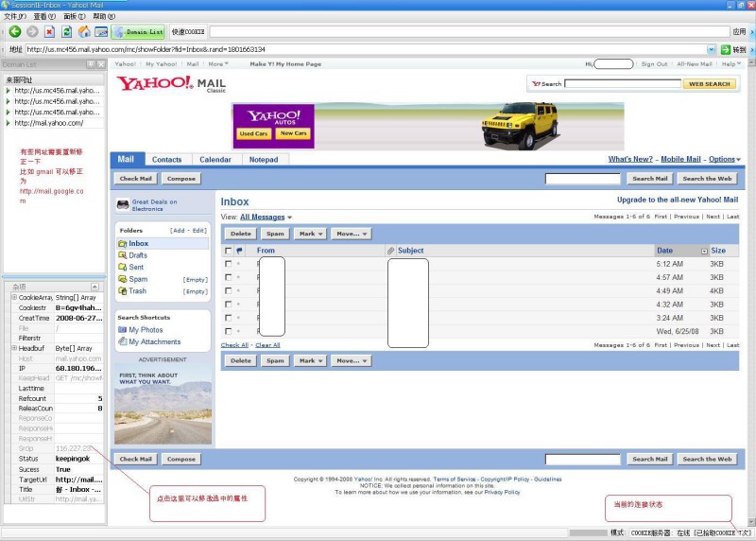Click the Trash folder icon

coord(123,291)
